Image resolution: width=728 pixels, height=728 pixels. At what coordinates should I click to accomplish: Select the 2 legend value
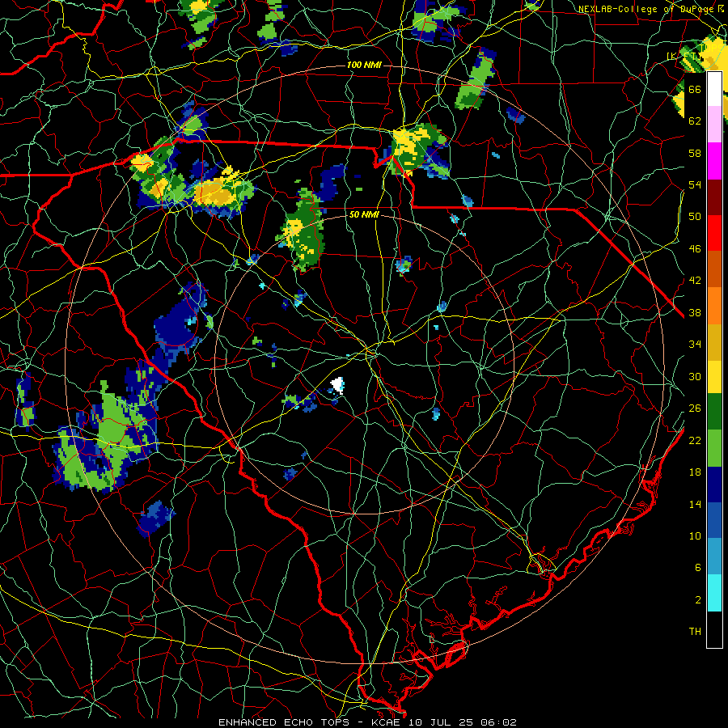(698, 599)
